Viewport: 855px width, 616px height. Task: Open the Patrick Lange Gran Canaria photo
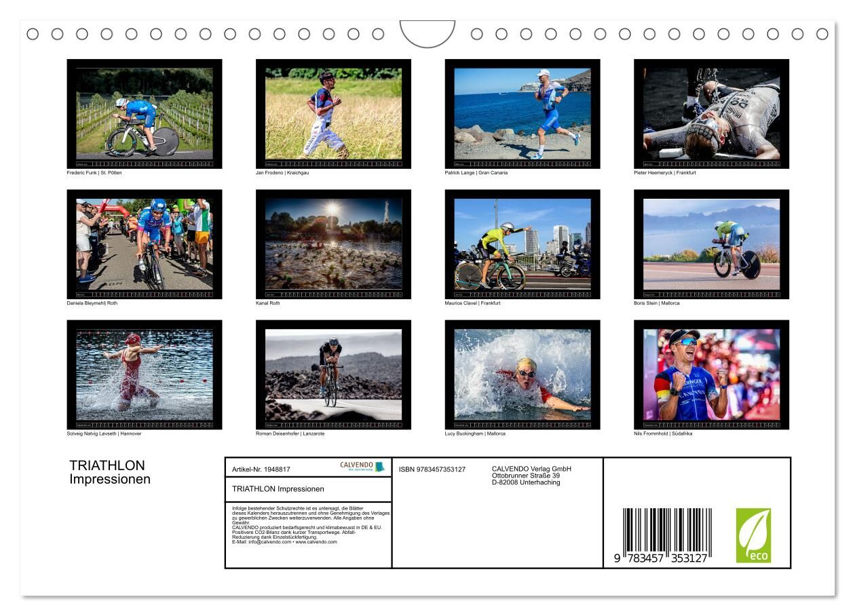click(x=522, y=113)
